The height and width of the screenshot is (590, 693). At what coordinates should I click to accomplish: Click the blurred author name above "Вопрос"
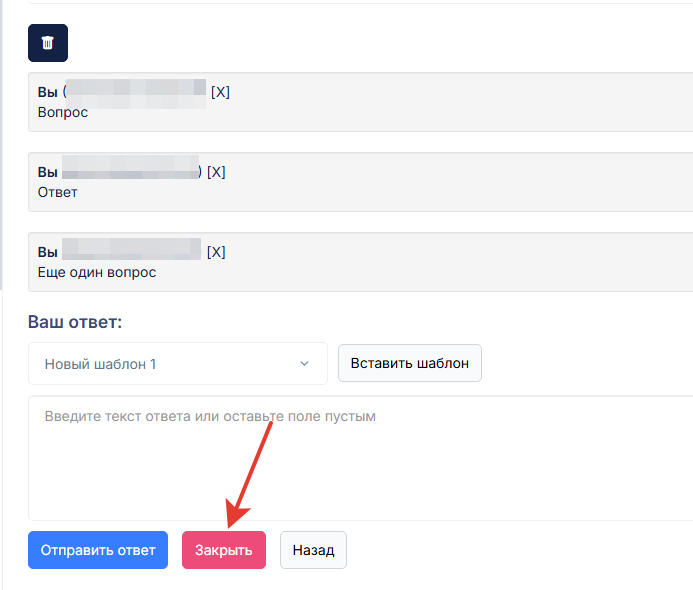pyautogui.click(x=136, y=92)
